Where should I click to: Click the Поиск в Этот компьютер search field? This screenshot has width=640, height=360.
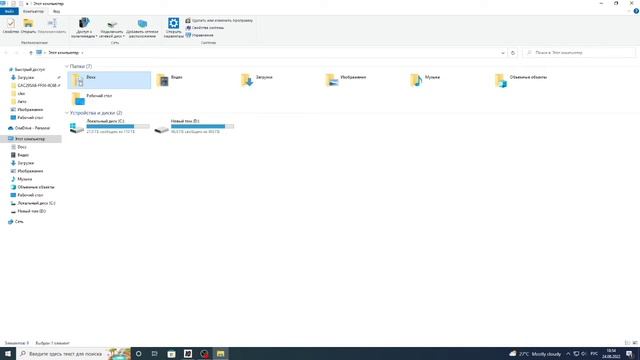click(x=579, y=53)
